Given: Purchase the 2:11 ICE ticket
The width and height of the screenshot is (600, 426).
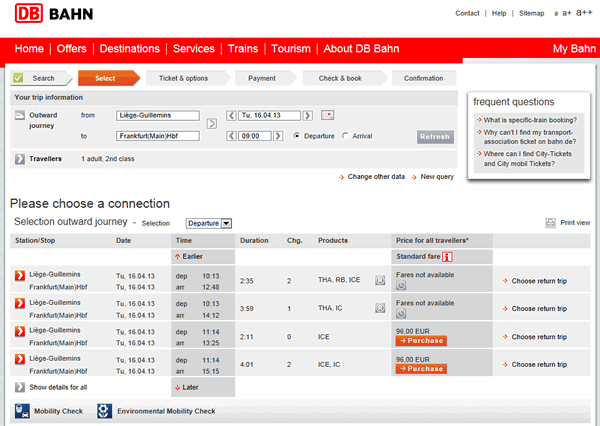Looking at the screenshot, I should [x=420, y=342].
